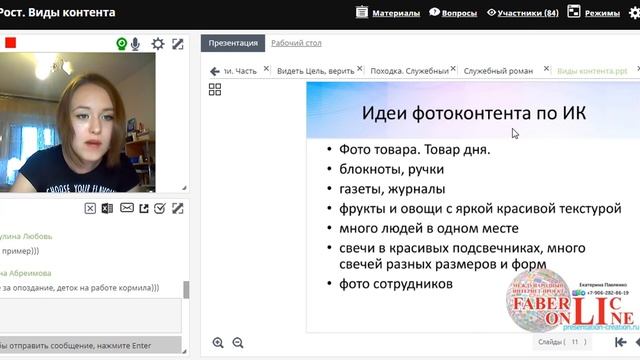
Task: Click the bullet фото сотрудников
Action: (396, 284)
